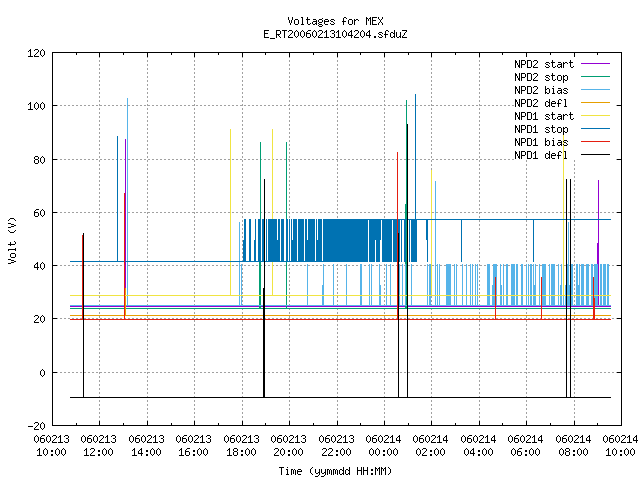Image resolution: width=640 pixels, height=480 pixels.
Task: Click the 'NPD2 defl' legend label
Action: click(x=541, y=103)
